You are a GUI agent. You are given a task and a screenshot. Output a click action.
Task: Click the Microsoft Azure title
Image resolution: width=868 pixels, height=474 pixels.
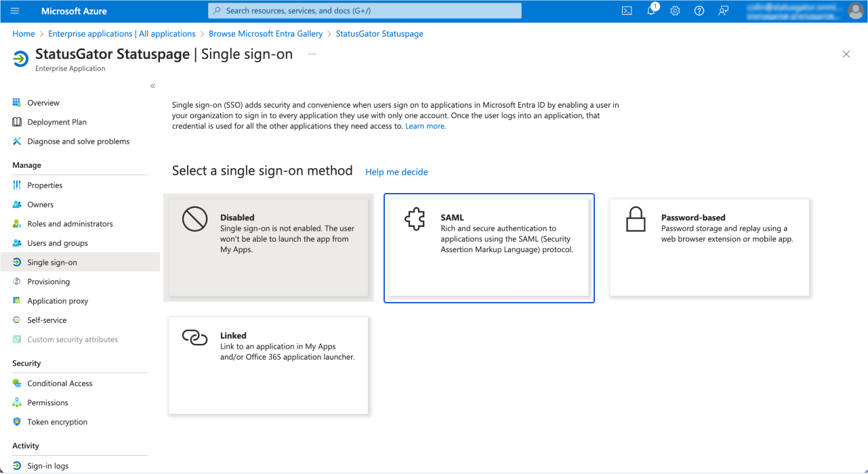click(74, 11)
